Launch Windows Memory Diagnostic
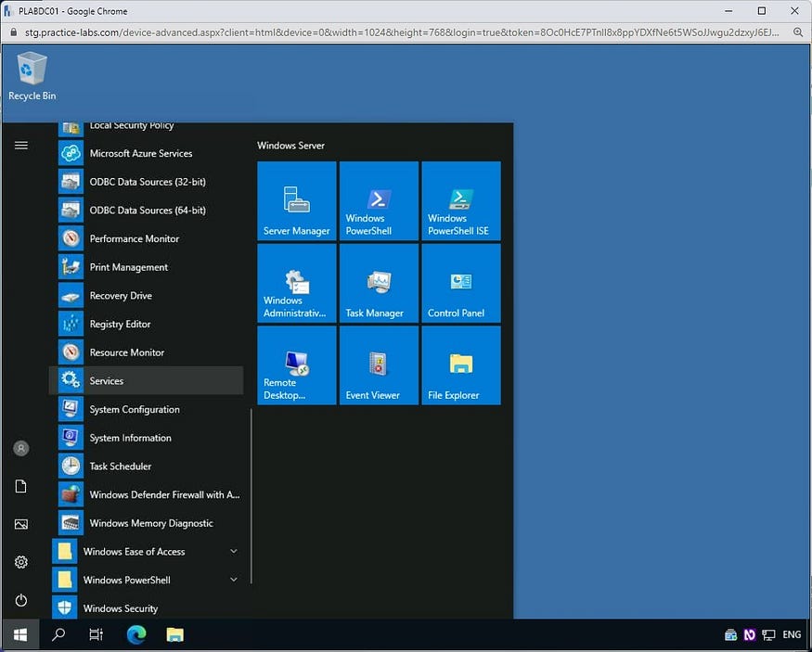Screen dimensions: 812x652 pos(146,523)
